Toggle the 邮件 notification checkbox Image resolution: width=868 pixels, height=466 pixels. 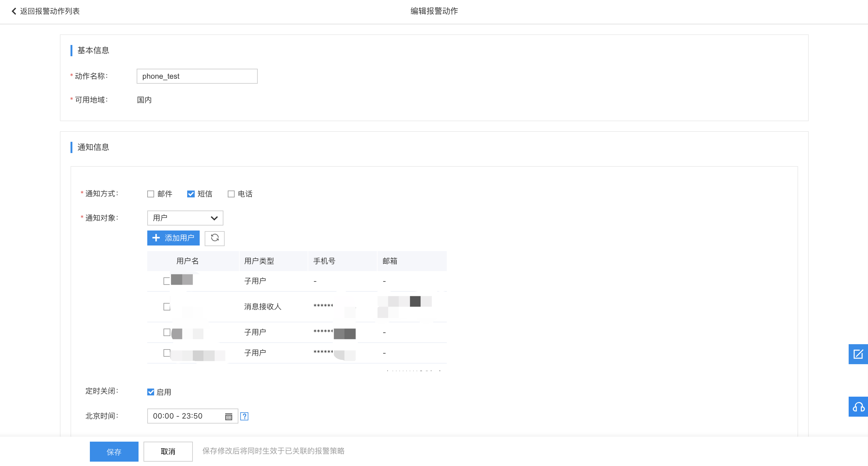151,194
